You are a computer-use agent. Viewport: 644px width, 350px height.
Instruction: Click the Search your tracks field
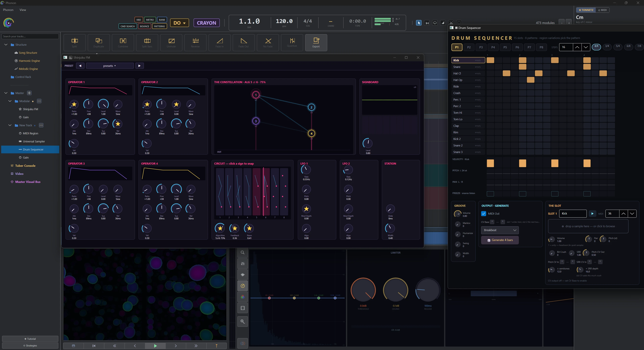(30, 36)
